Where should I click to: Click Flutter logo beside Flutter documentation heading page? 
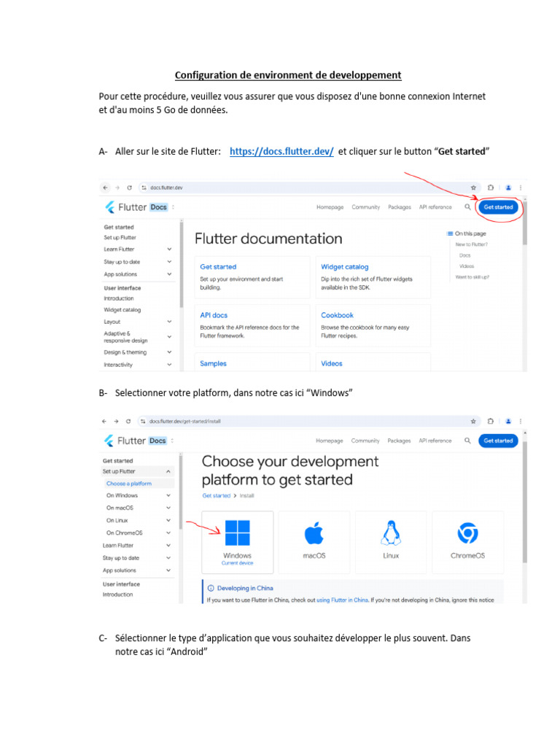pyautogui.click(x=110, y=207)
